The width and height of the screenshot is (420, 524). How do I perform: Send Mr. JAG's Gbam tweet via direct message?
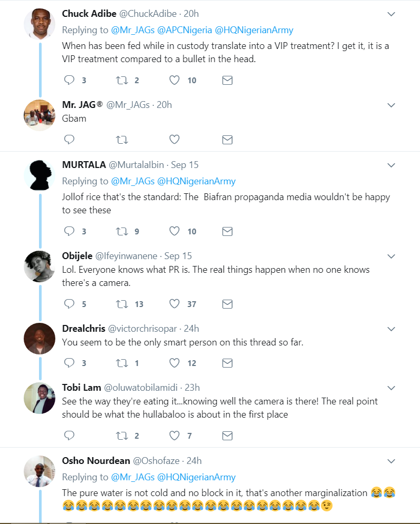[x=227, y=140]
